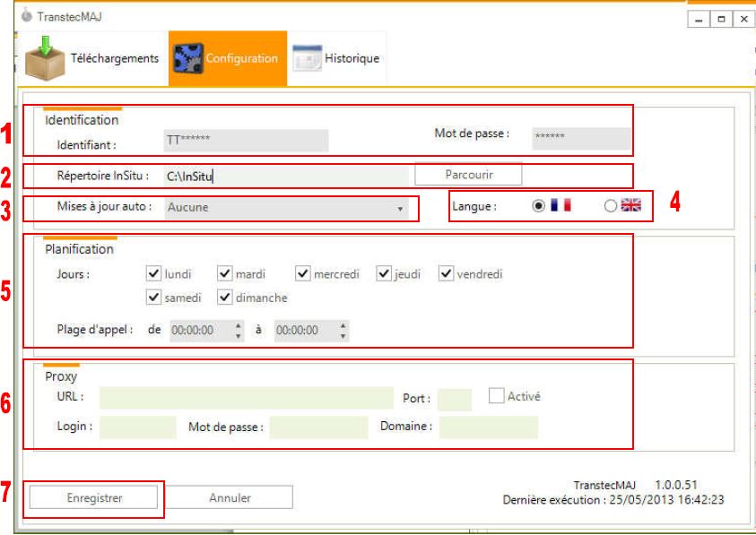Click the Configuration gear icon
This screenshot has height=535, width=756.
pyautogui.click(x=188, y=59)
